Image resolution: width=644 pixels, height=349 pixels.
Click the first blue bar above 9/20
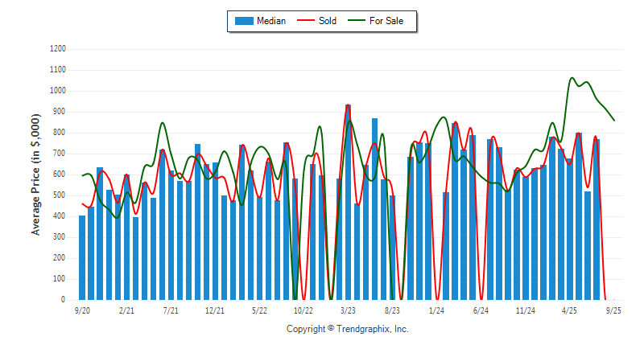82,257
